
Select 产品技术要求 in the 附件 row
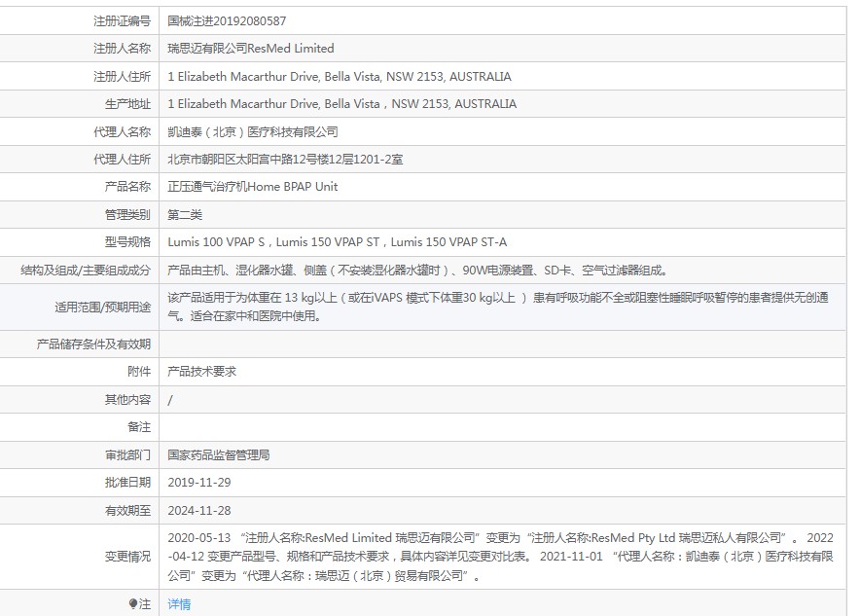[x=201, y=372]
